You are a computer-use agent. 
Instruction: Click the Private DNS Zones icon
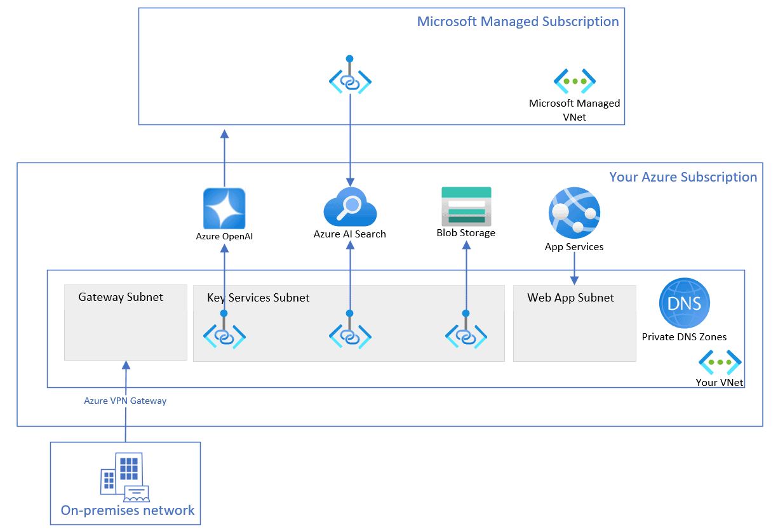tap(685, 303)
